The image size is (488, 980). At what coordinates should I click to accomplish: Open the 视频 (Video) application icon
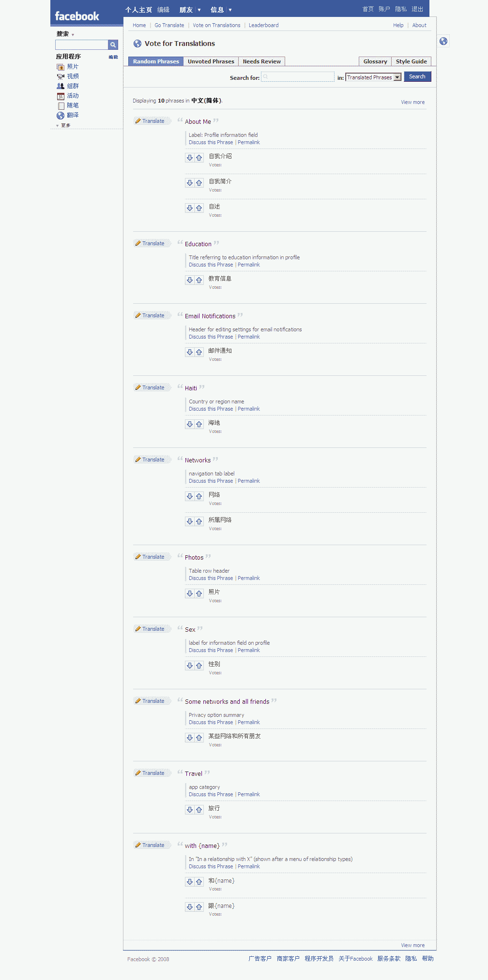tap(61, 76)
